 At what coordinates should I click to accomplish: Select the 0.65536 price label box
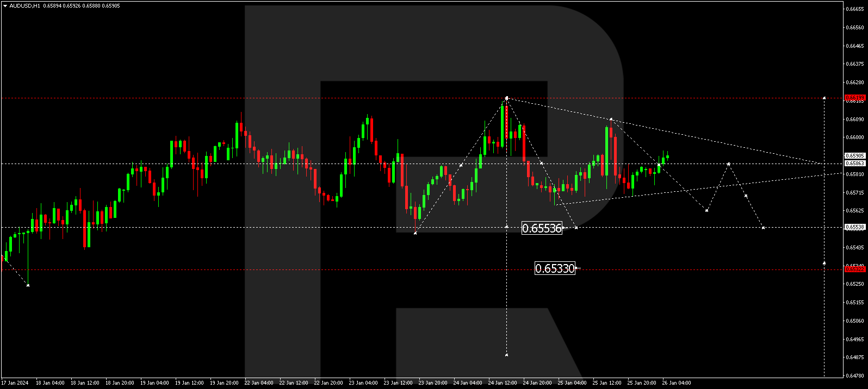(542, 228)
